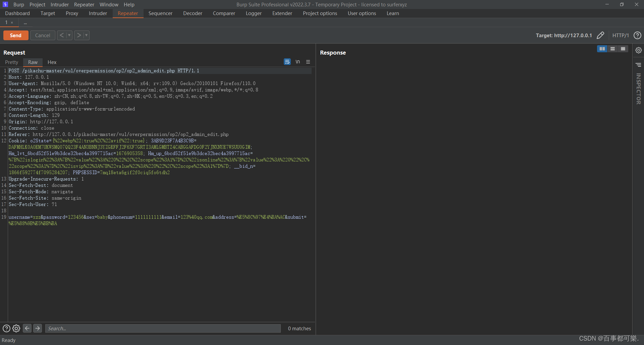Toggle HTTP/1 protocol selector

[x=621, y=35]
